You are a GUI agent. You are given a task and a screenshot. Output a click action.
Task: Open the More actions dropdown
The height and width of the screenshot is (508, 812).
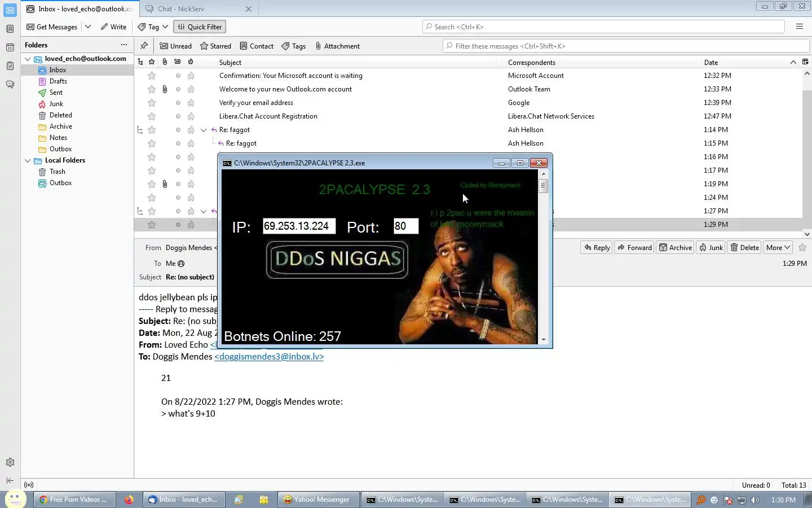coord(778,247)
